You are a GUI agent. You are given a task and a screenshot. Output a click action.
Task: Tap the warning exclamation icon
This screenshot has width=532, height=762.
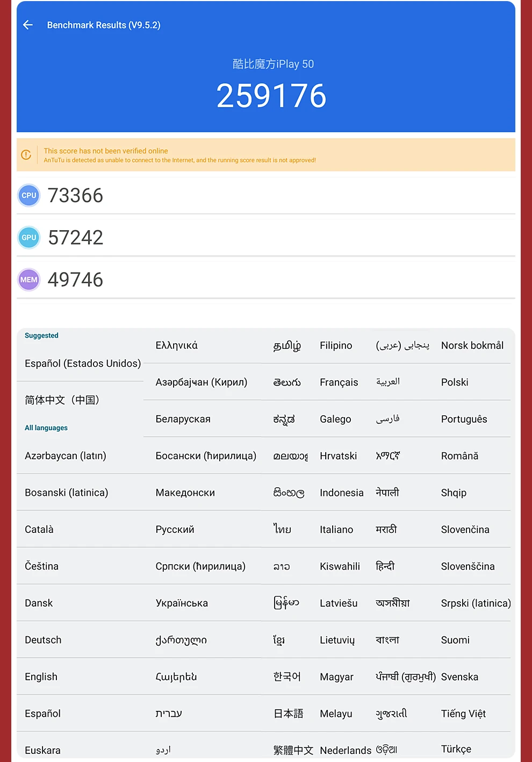pyautogui.click(x=26, y=155)
